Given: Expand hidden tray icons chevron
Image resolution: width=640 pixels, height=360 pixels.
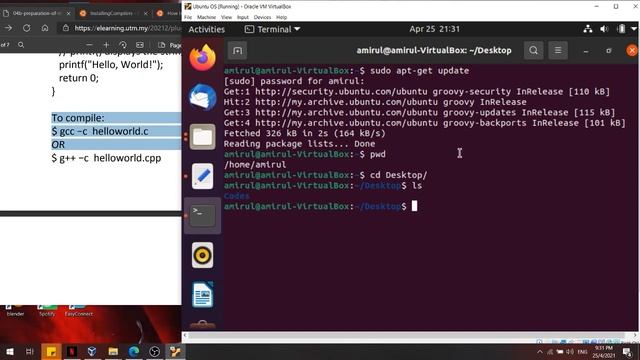Looking at the screenshot, I should pyautogui.click(x=540, y=351).
